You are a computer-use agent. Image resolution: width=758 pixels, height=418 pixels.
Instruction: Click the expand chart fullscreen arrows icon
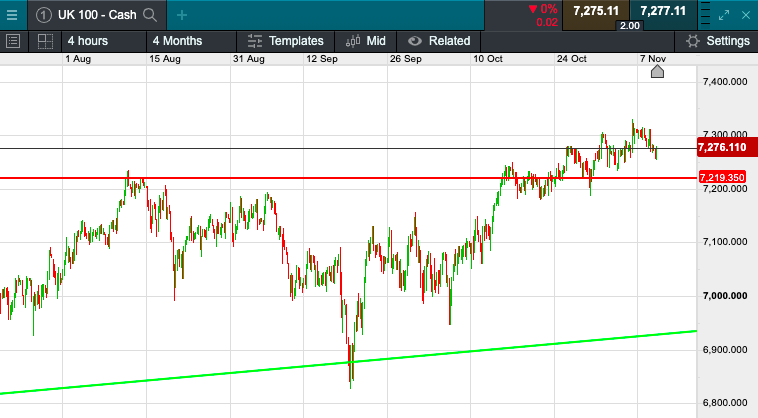(x=725, y=15)
